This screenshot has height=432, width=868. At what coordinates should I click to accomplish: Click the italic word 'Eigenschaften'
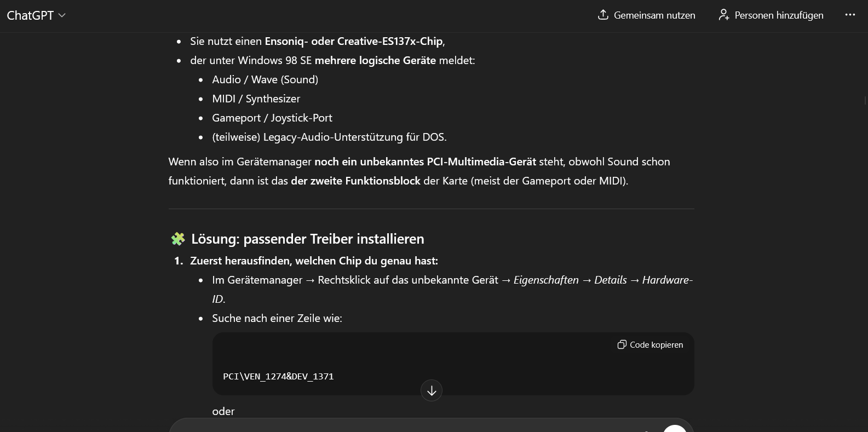pos(546,280)
